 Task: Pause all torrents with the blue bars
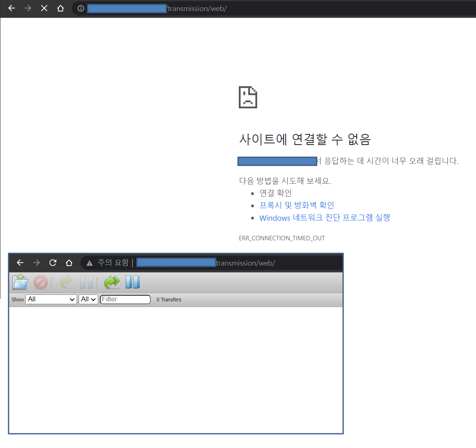(133, 282)
